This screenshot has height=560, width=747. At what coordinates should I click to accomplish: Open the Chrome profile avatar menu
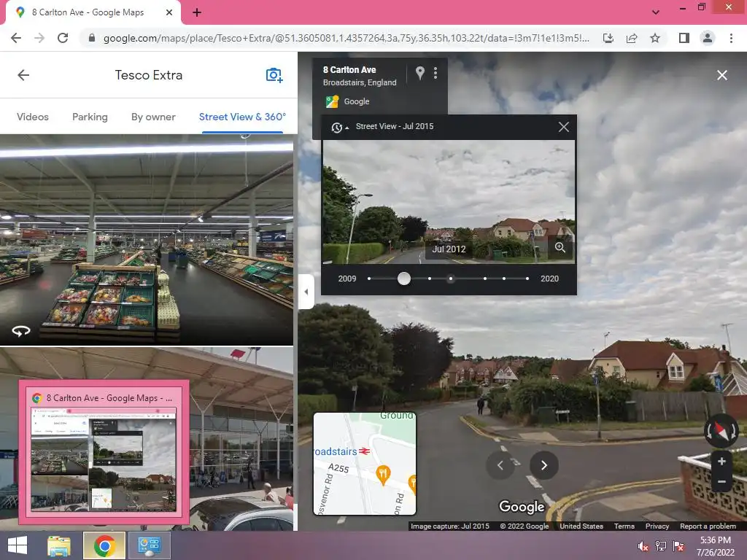pos(708,38)
